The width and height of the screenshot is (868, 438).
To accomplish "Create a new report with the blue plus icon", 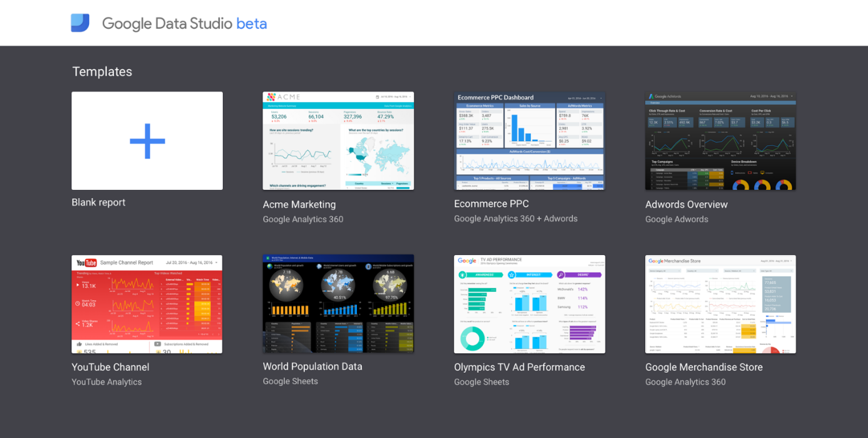I will click(147, 141).
